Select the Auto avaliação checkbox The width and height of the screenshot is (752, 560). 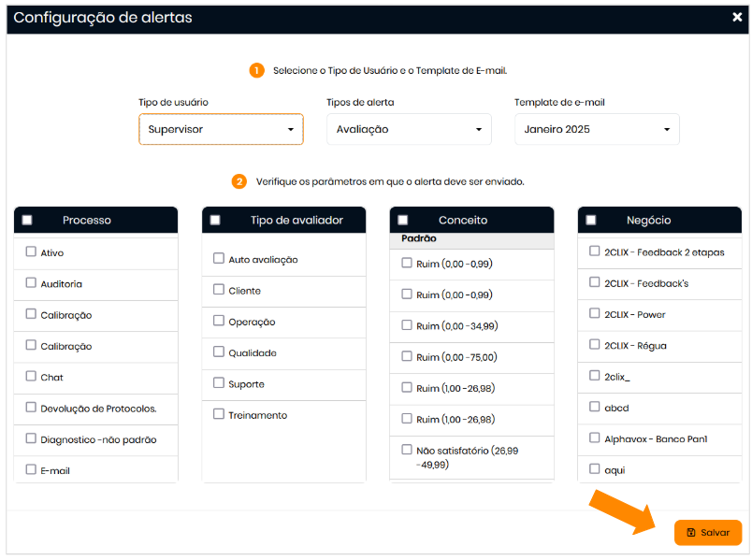tap(219, 258)
